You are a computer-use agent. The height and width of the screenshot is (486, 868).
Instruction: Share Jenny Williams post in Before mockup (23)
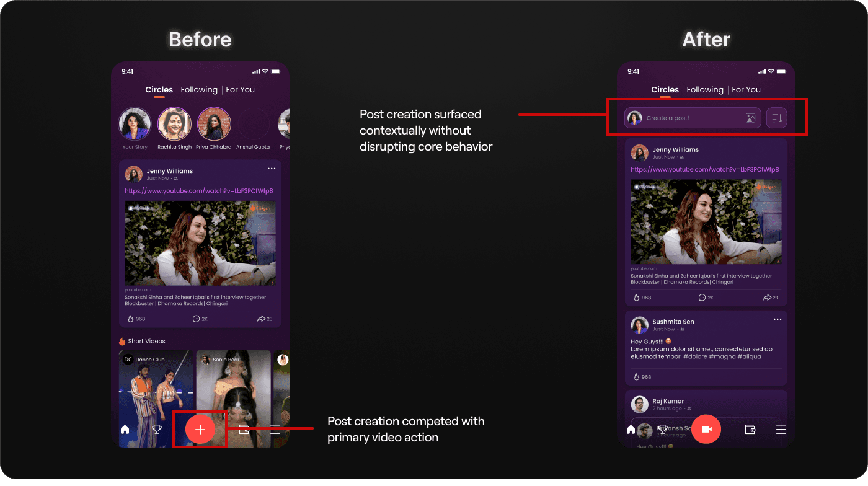tap(265, 319)
